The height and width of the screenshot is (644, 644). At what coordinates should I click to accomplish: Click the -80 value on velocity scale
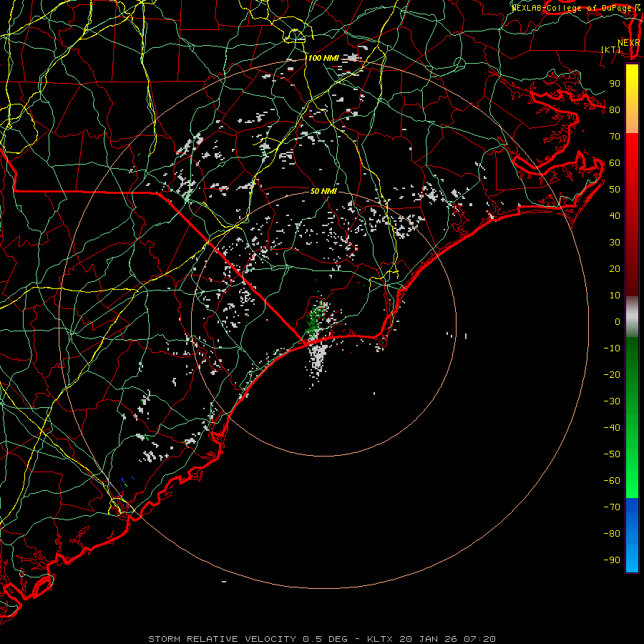(x=612, y=534)
